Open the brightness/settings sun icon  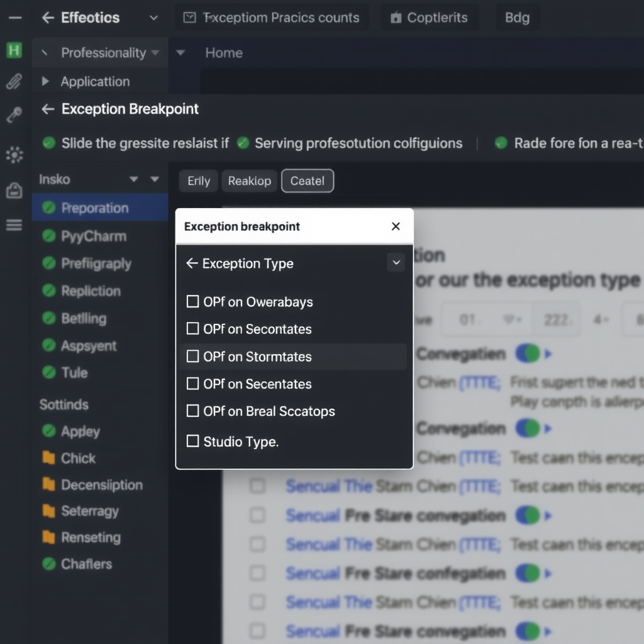pos(14,154)
